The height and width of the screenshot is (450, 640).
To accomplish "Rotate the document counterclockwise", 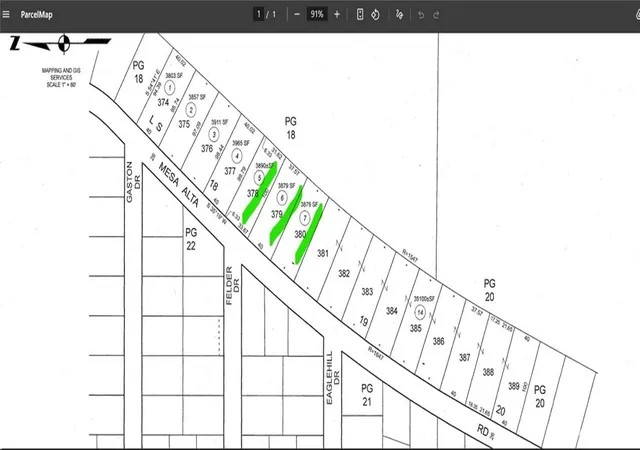I will point(375,15).
